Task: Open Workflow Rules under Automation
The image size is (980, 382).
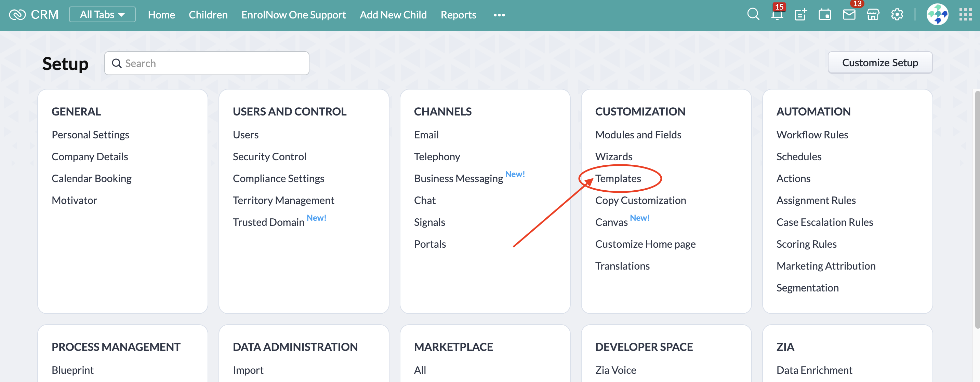Action: 812,135
